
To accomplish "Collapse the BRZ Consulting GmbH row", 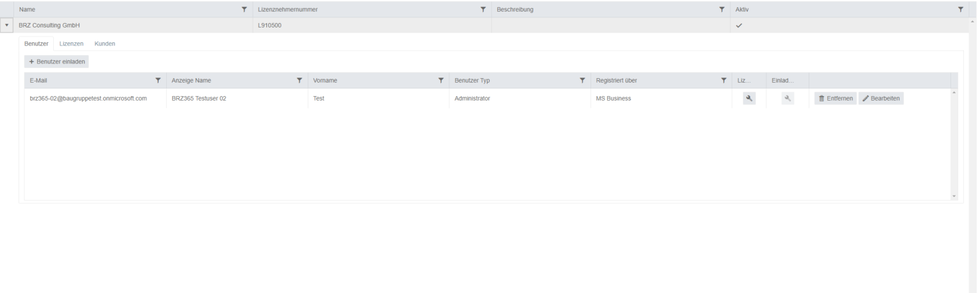I will [6, 25].
